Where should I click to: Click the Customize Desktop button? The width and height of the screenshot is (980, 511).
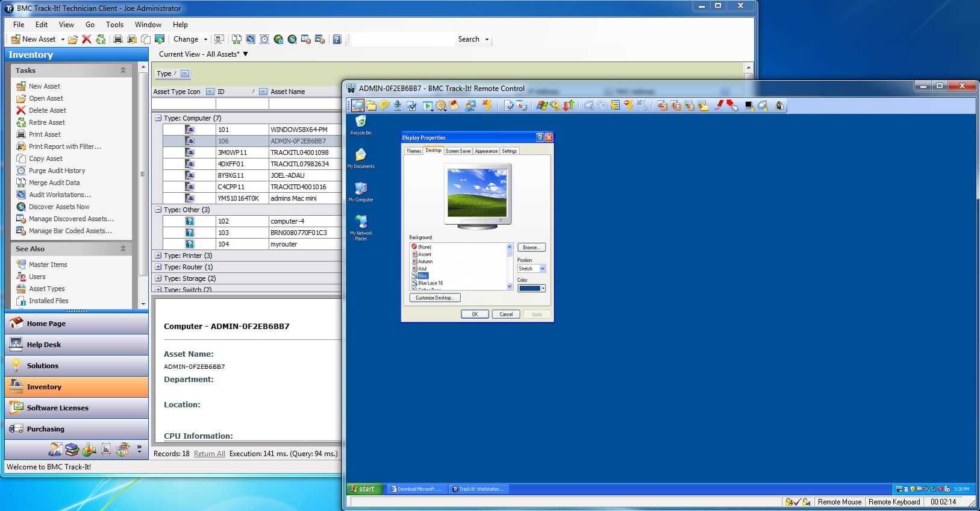pyautogui.click(x=435, y=298)
